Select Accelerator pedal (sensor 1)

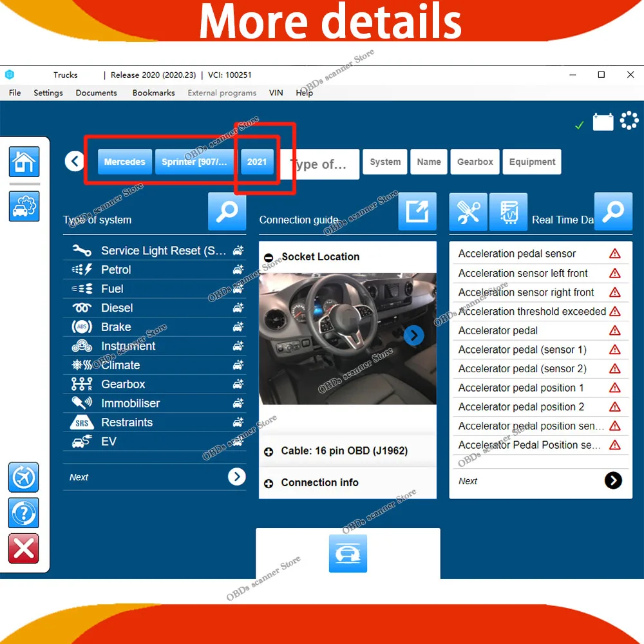[540, 350]
